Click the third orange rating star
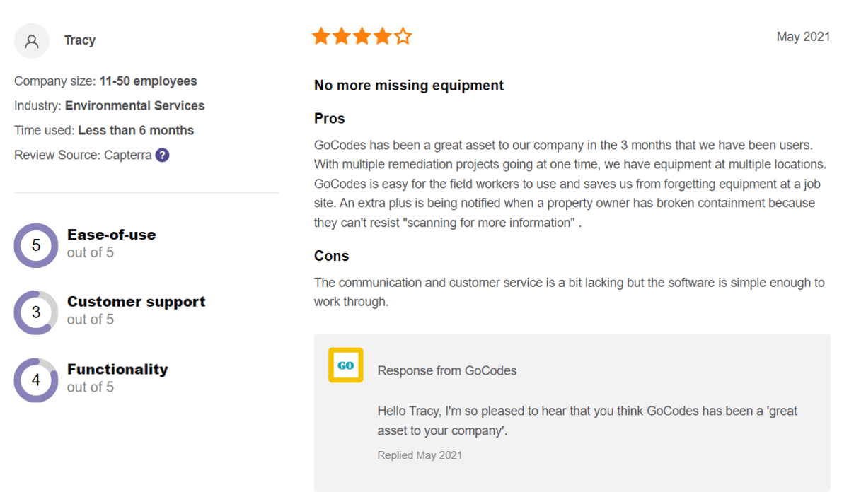849x504 pixels. [x=362, y=36]
